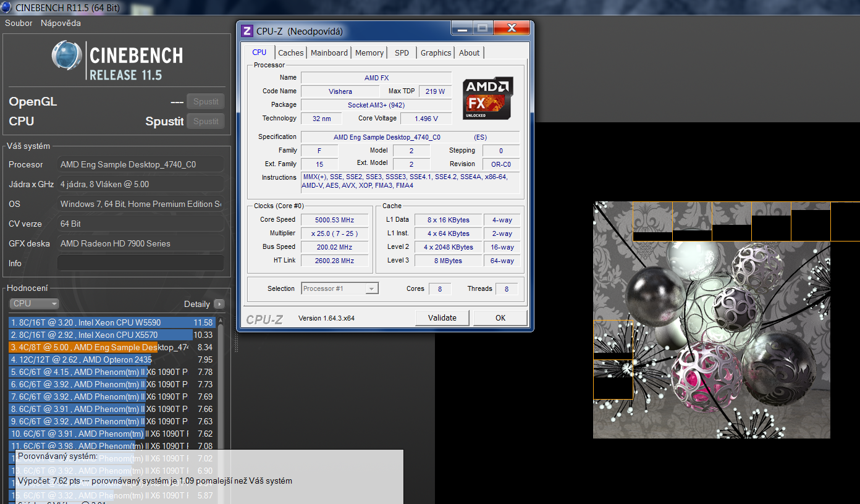The height and width of the screenshot is (504, 860).
Task: Select the Phenom II X6 row scoring 7.62
Action: pos(112,434)
